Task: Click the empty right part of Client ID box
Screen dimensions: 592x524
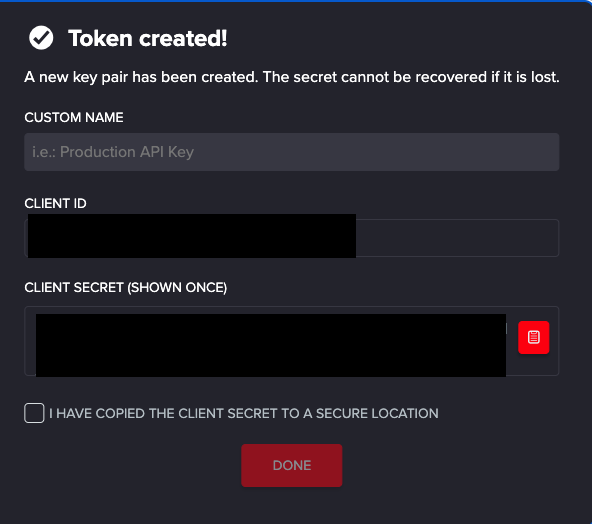Action: 457,238
